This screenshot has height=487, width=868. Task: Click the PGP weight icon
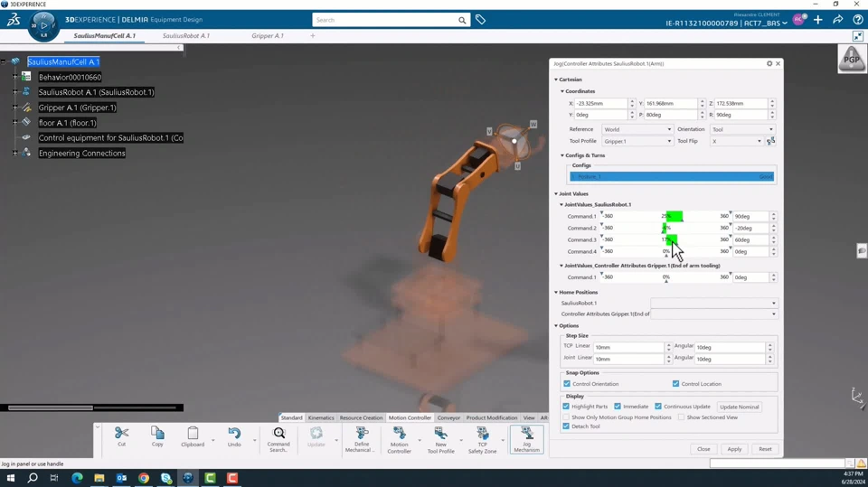pyautogui.click(x=852, y=58)
